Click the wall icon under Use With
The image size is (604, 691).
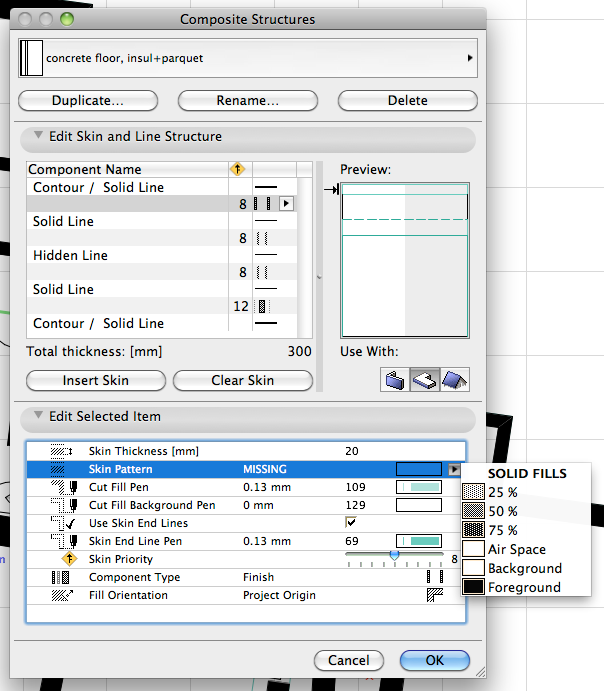pyautogui.click(x=395, y=380)
